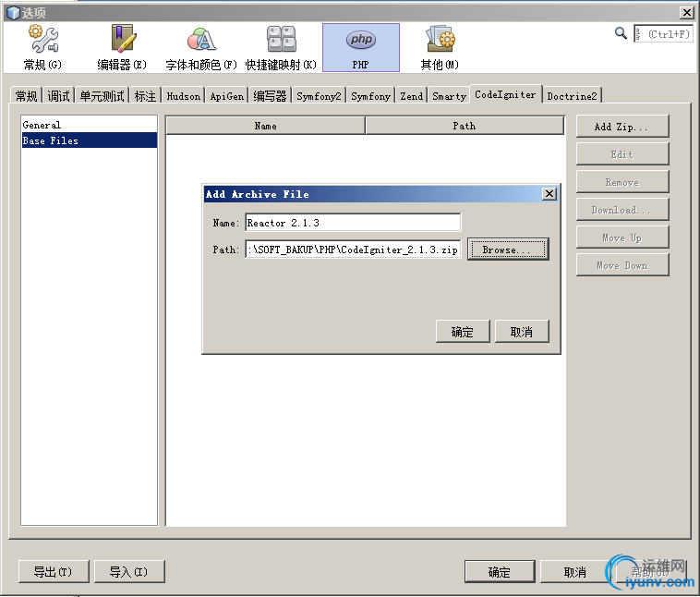Click the Move Down button
The image size is (700, 597).
pyautogui.click(x=622, y=265)
